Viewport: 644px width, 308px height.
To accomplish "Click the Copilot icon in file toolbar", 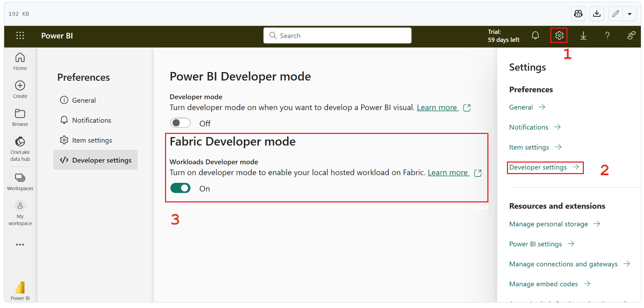I will [578, 14].
